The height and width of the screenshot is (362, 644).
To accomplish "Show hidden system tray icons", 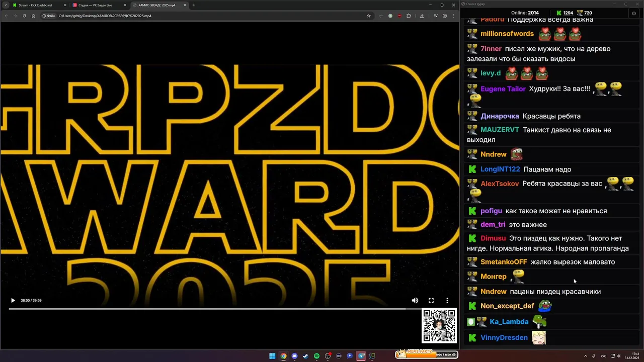I will click(x=586, y=356).
